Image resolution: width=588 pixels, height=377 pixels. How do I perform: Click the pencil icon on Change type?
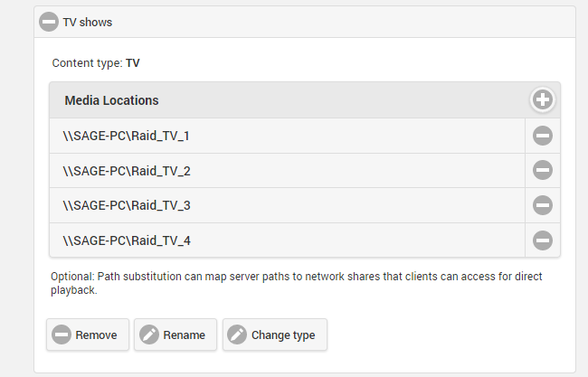click(x=237, y=335)
